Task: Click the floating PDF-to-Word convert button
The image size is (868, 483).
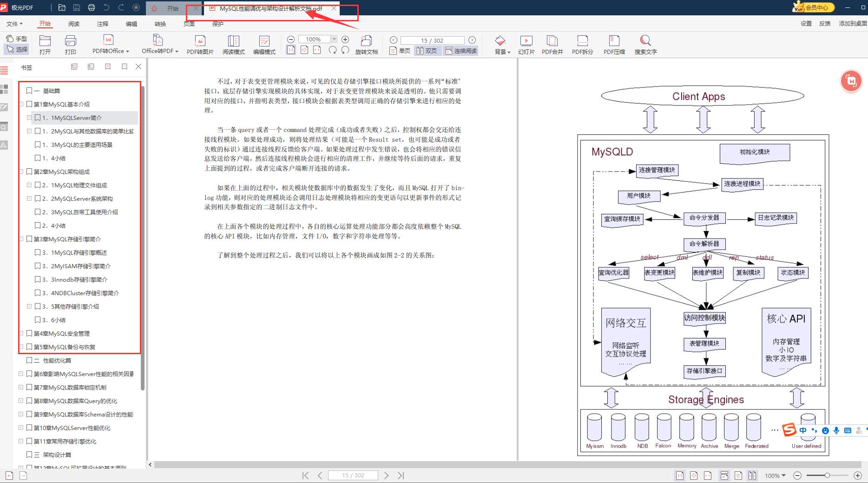Action: 851,81
